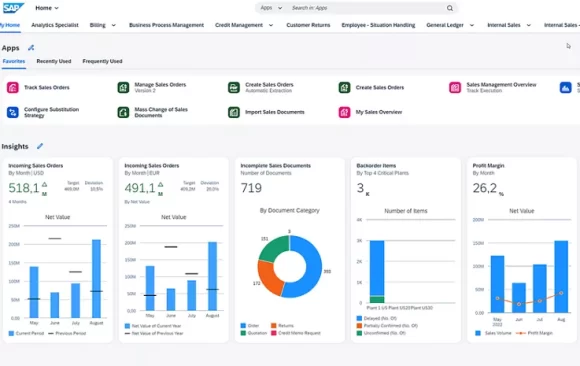Open My Sales Overview app icon
This screenshot has width=580, height=366.
[x=344, y=112]
